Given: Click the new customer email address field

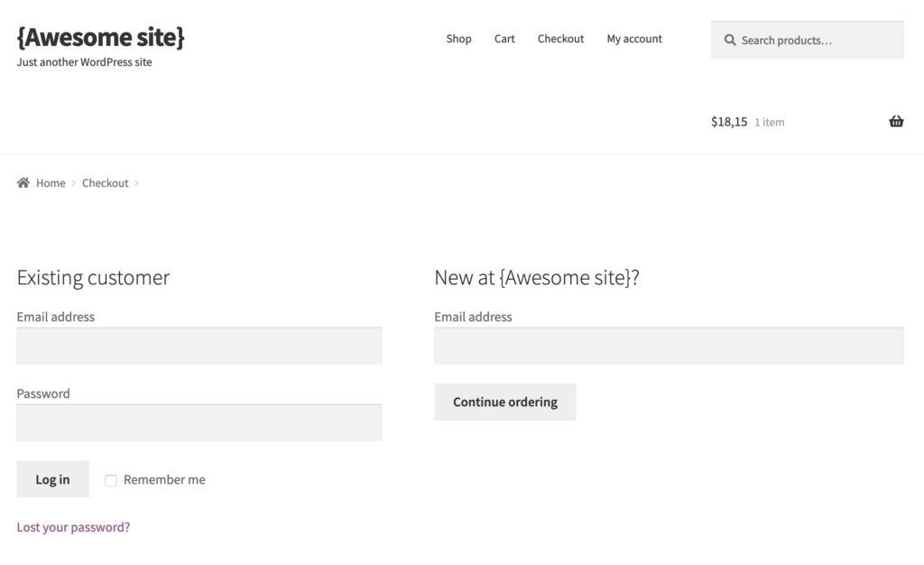Looking at the screenshot, I should (x=668, y=346).
